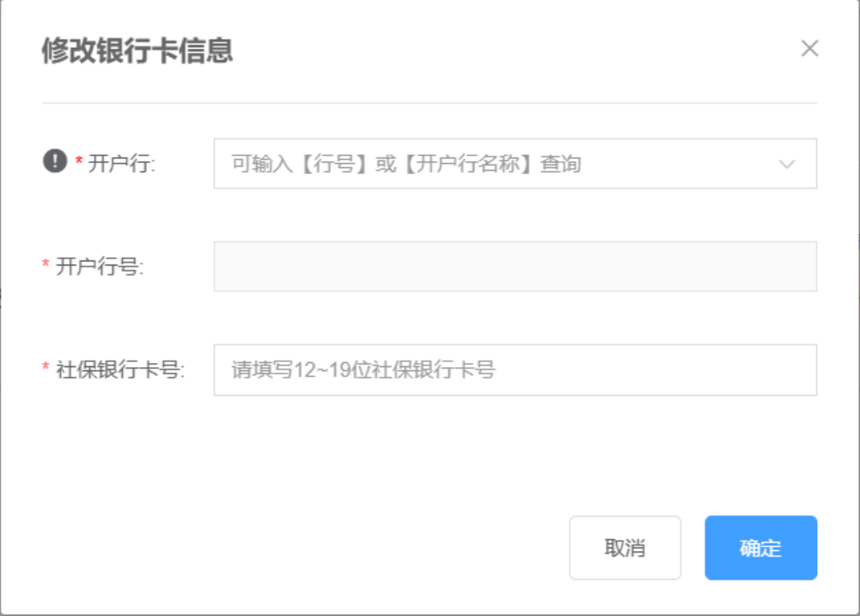Close the 修改银行卡信息 dialog with X

[809, 49]
